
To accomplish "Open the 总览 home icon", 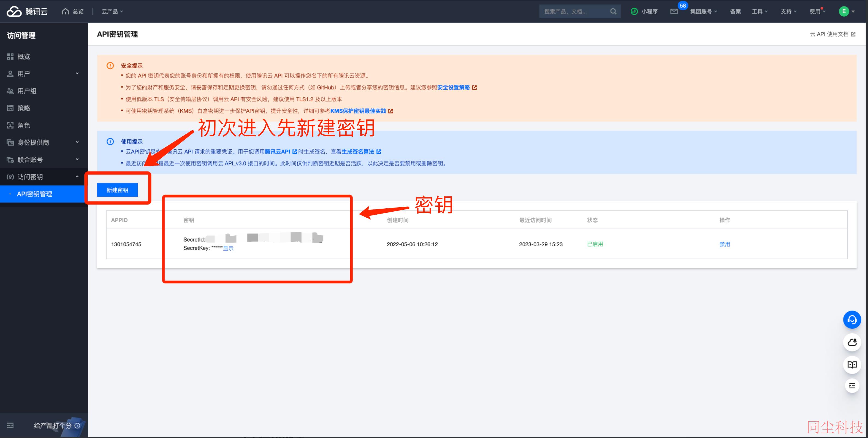I will pos(65,11).
